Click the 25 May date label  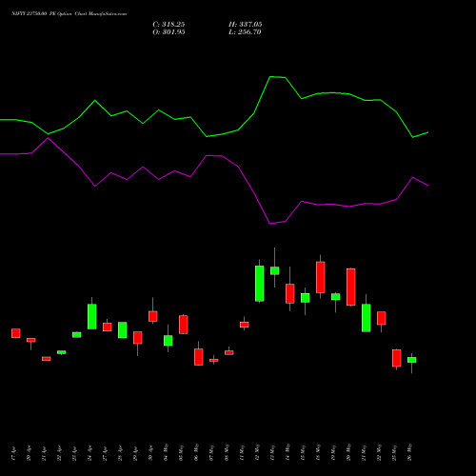pos(394,452)
